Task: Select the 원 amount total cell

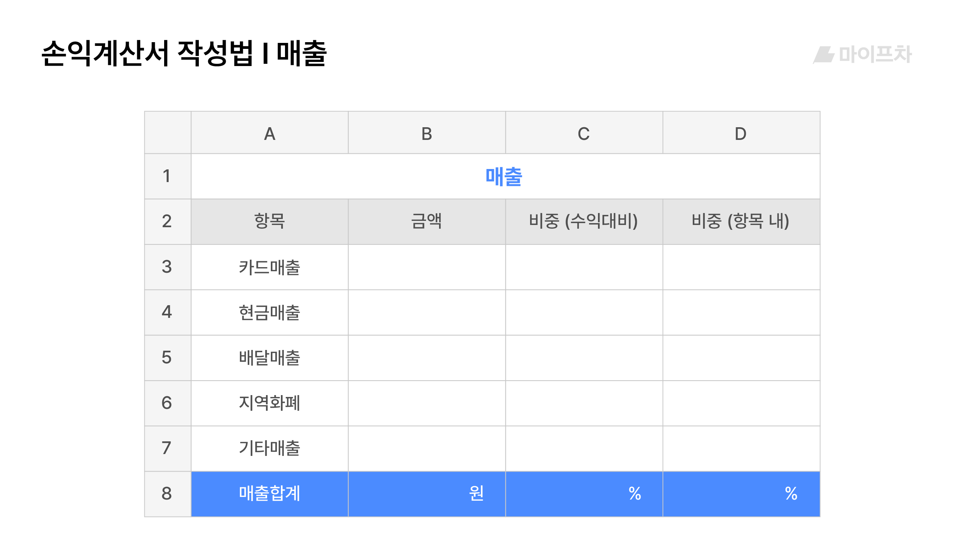Action: pos(427,494)
